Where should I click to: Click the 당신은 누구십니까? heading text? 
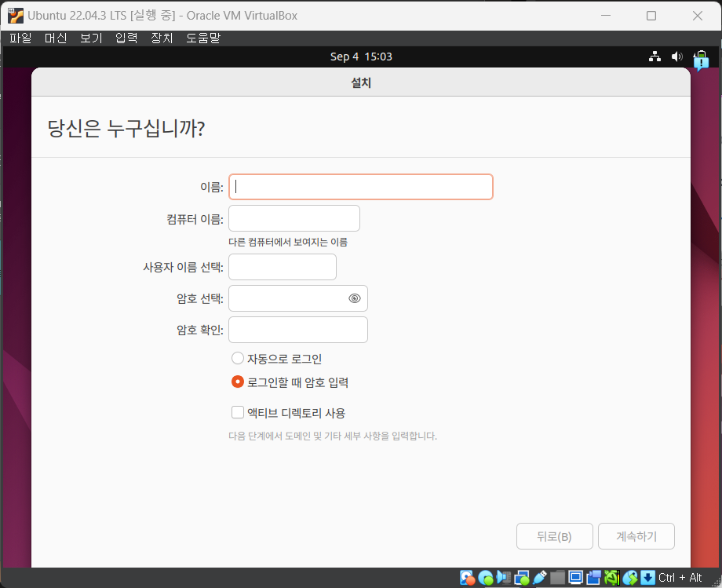[126, 129]
